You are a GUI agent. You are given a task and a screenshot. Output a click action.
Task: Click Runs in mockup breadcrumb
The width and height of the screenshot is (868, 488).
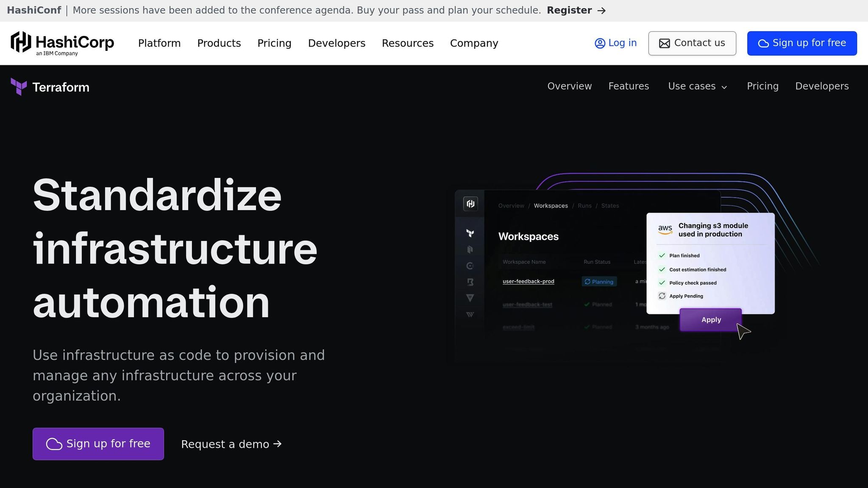pyautogui.click(x=584, y=205)
